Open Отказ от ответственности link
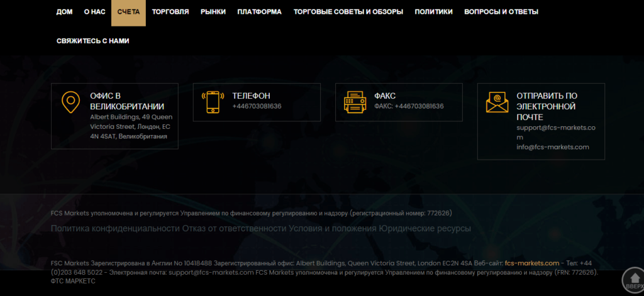644x296 pixels. point(235,229)
